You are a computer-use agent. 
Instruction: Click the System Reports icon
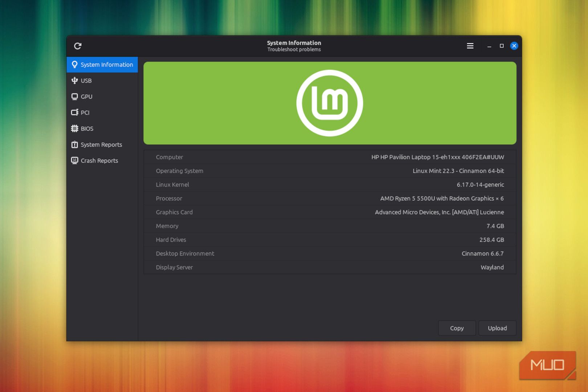74,144
